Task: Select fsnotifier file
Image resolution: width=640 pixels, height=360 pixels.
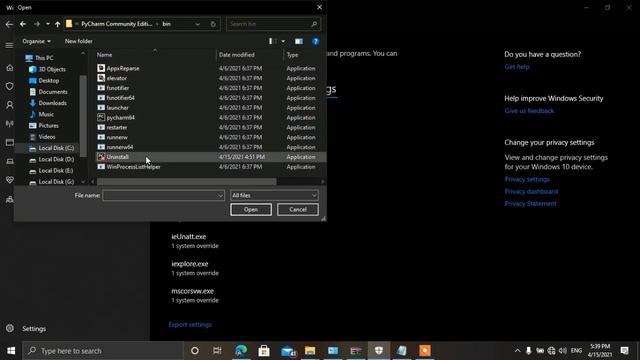Action: [118, 88]
